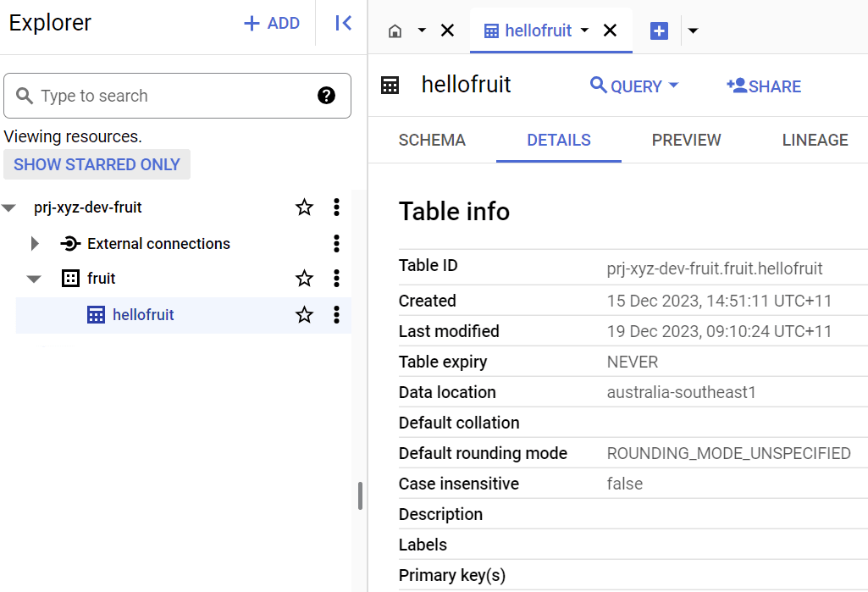Open the home tab
This screenshot has width=868, height=592.
(395, 31)
